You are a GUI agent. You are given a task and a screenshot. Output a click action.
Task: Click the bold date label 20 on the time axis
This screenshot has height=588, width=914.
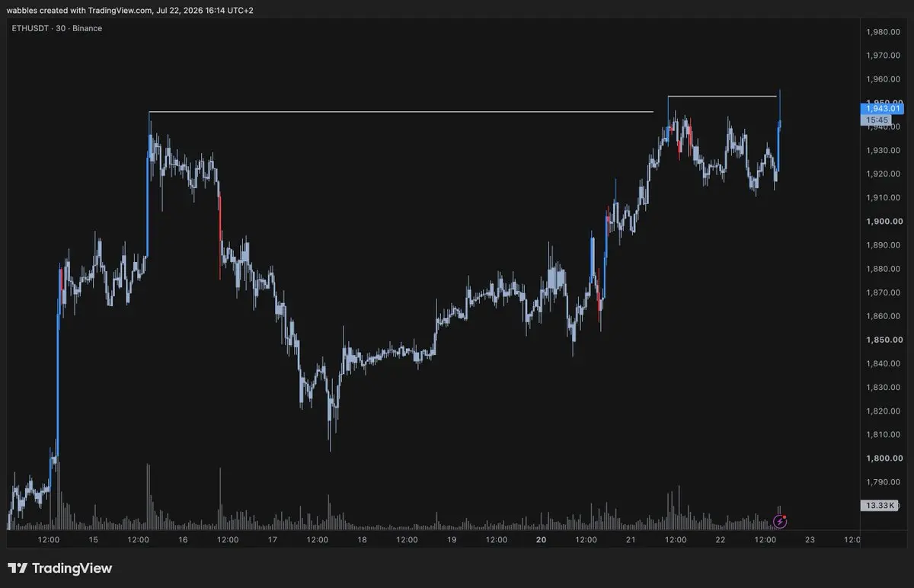(541, 539)
